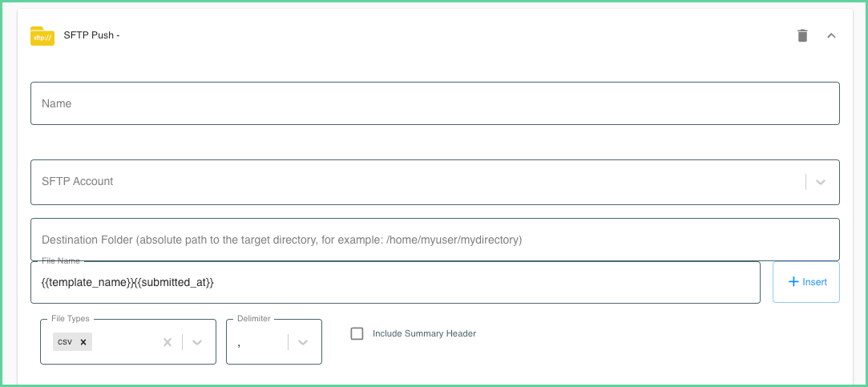Click the Insert button
This screenshot has height=387, width=868.
click(806, 282)
